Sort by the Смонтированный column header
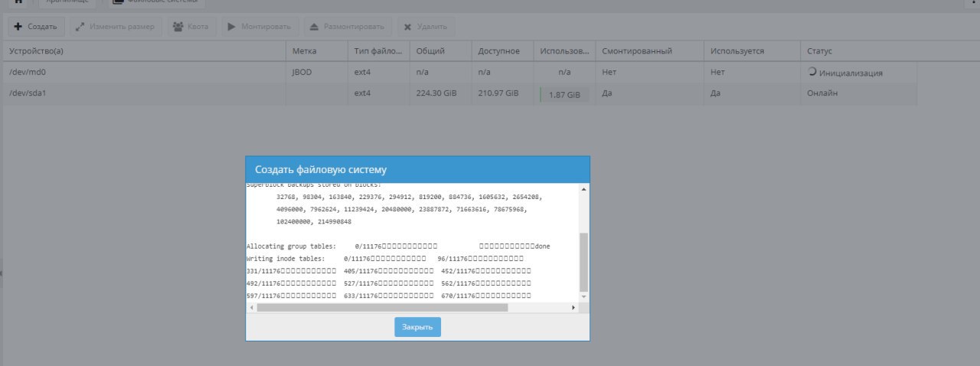 649,51
